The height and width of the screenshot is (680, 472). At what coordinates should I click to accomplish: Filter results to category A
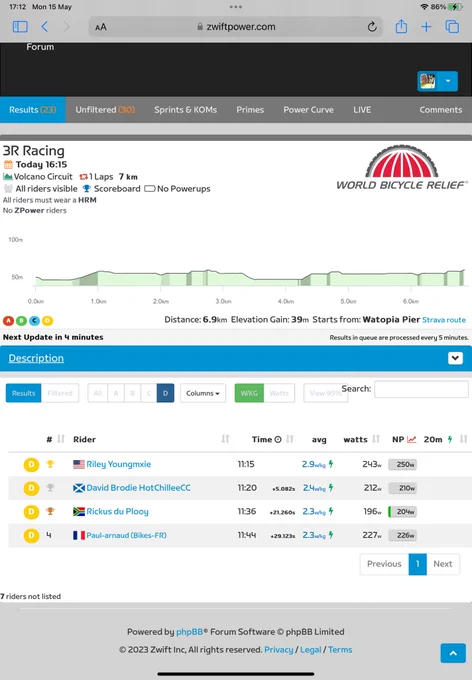116,393
